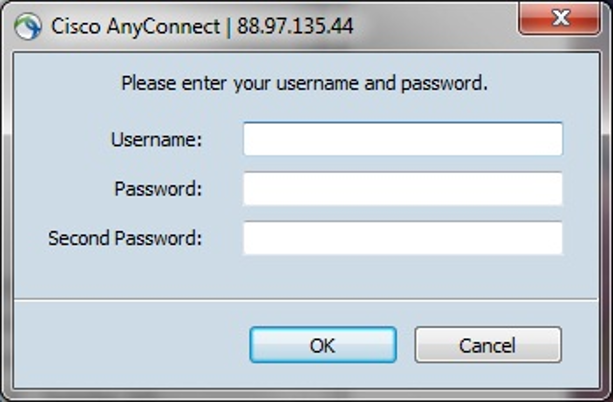Screen dimensions: 613x402
Task: Click the "Username:" label
Action: 156,140
